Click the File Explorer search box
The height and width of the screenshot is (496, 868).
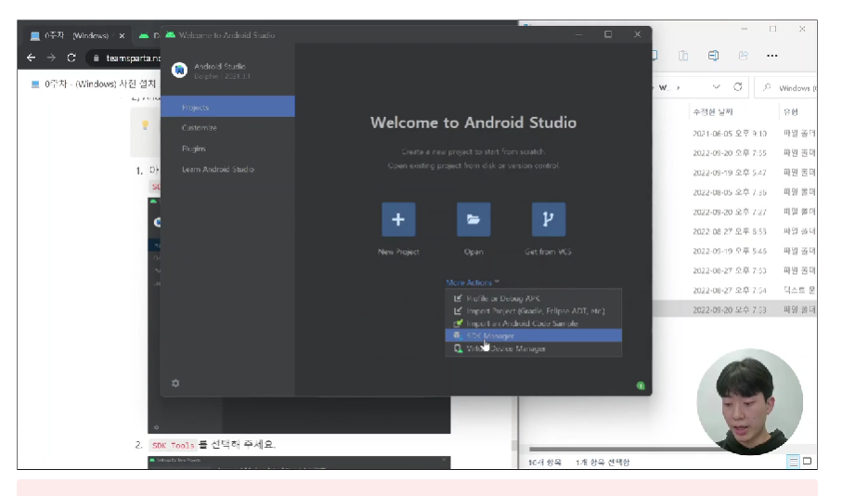click(786, 87)
